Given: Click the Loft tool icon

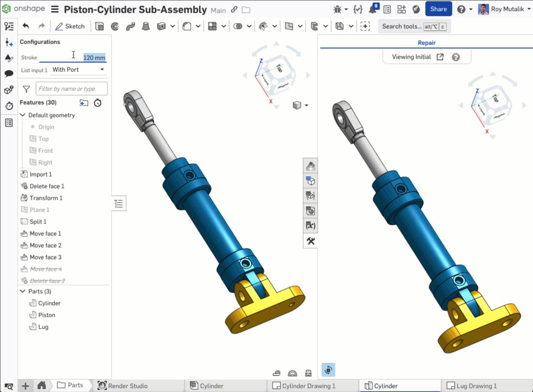Looking at the screenshot, I should click(x=146, y=26).
